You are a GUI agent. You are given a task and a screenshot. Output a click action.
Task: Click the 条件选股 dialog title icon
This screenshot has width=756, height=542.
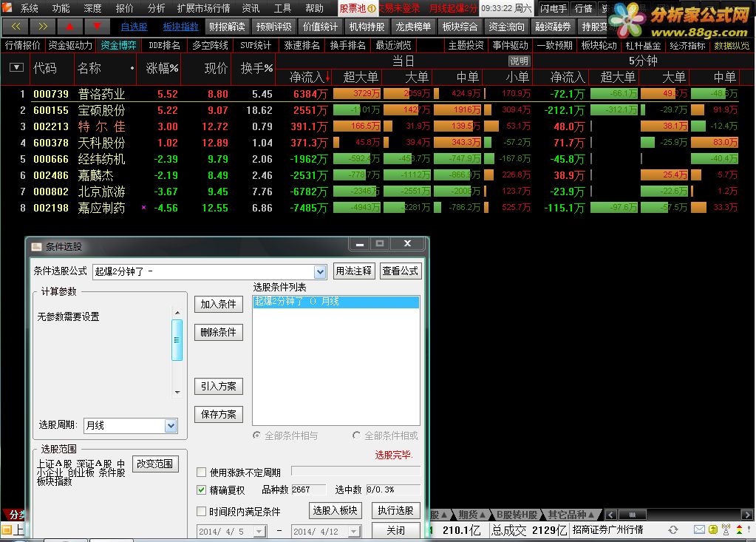[x=36, y=247]
